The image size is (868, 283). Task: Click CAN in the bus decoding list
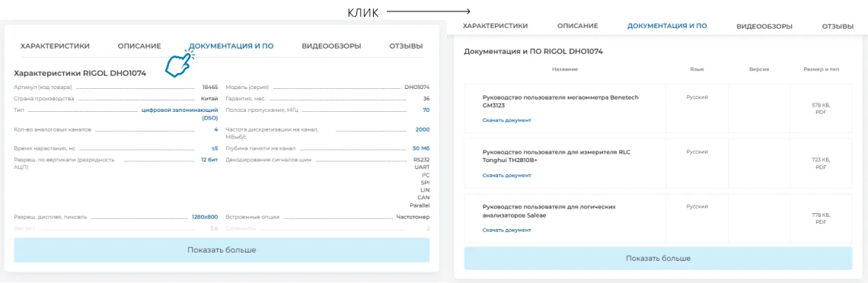[424, 197]
